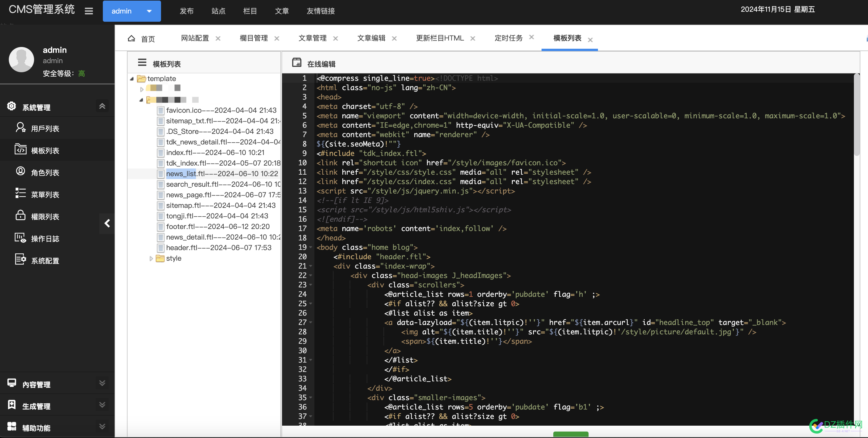
Task: Fold code at line 19 body tag
Action: (311, 247)
